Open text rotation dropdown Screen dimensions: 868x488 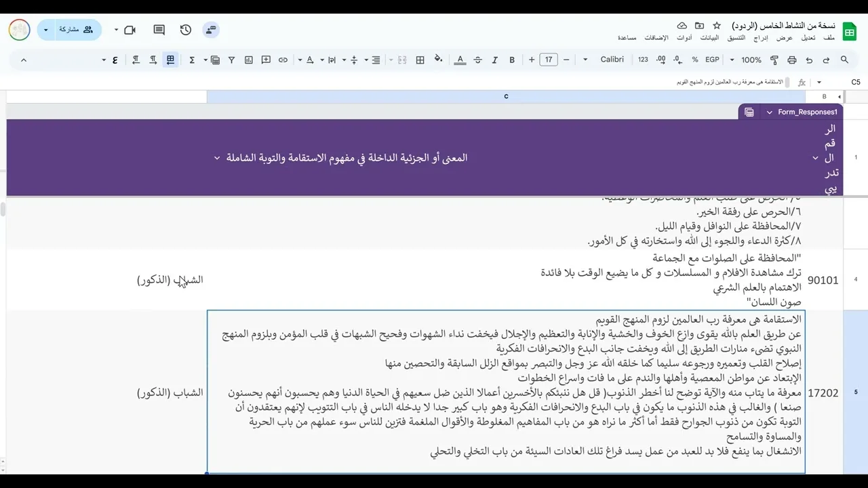point(307,60)
